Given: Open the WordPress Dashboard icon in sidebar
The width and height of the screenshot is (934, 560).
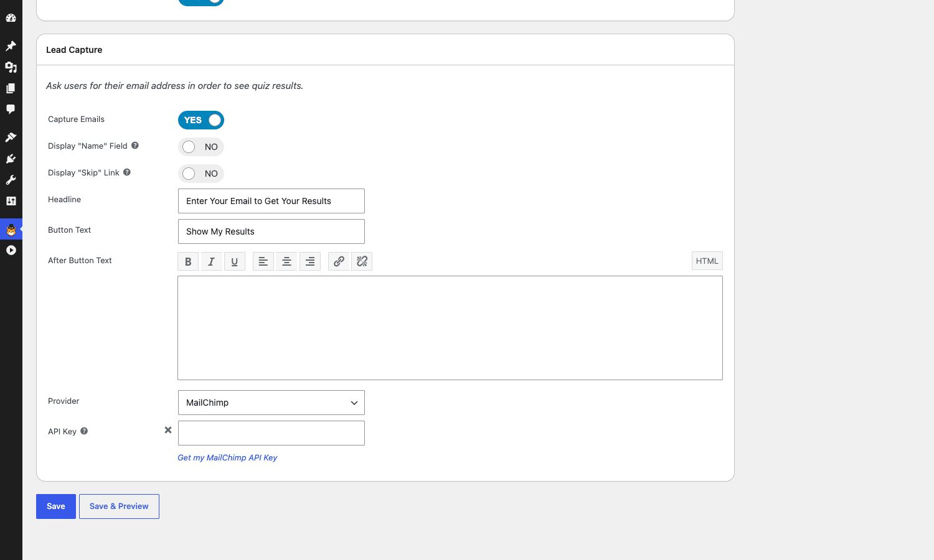Looking at the screenshot, I should [x=11, y=17].
